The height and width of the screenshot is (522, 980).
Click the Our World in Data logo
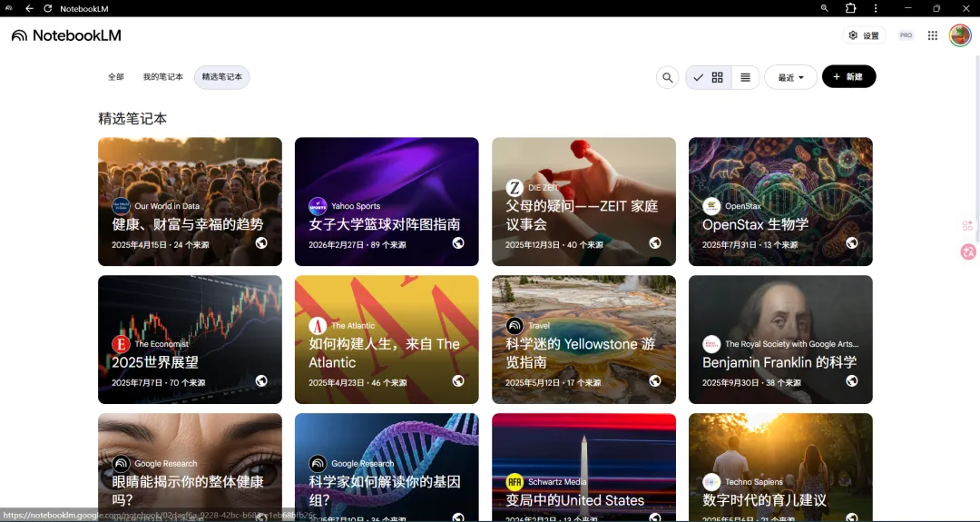121,206
